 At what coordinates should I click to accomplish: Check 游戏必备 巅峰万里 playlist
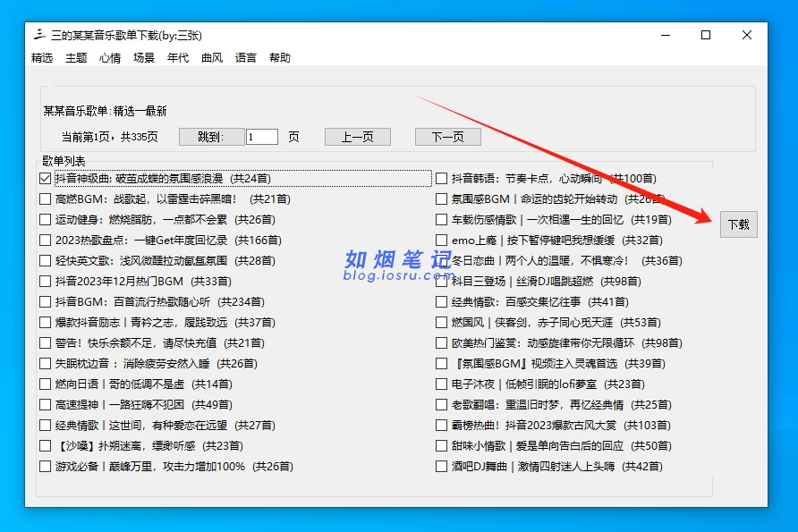coord(46,467)
